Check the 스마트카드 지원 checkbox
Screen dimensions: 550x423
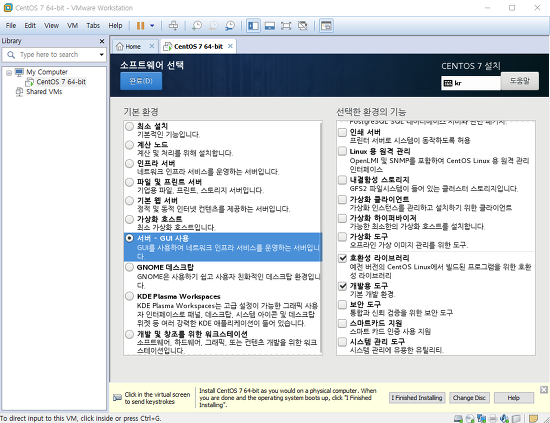click(x=342, y=323)
